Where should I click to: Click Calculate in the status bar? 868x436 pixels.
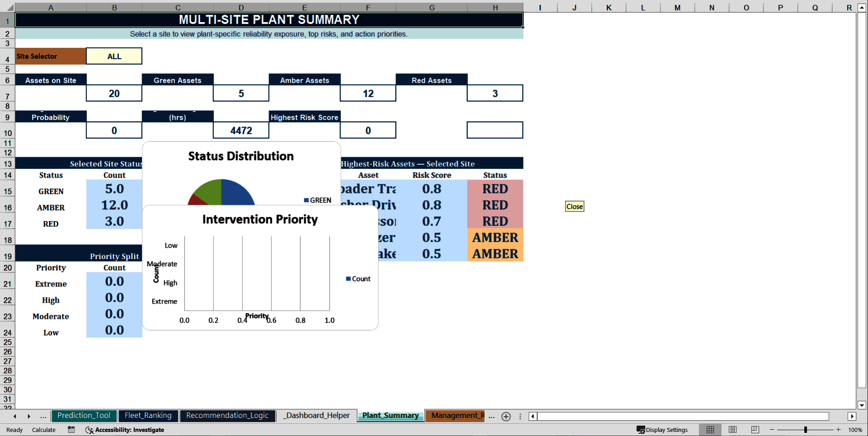[43, 430]
